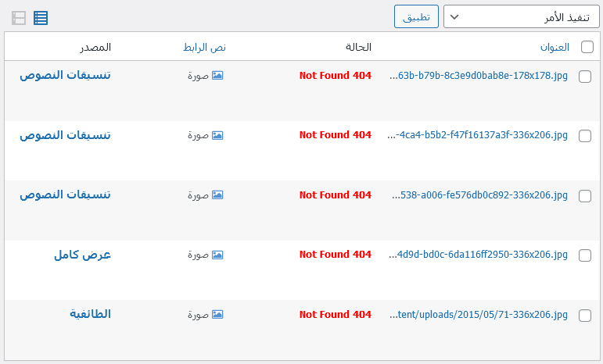Click Not Found 404 status in 6da116ff2950 row
The width and height of the screenshot is (603, 364).
(x=336, y=254)
